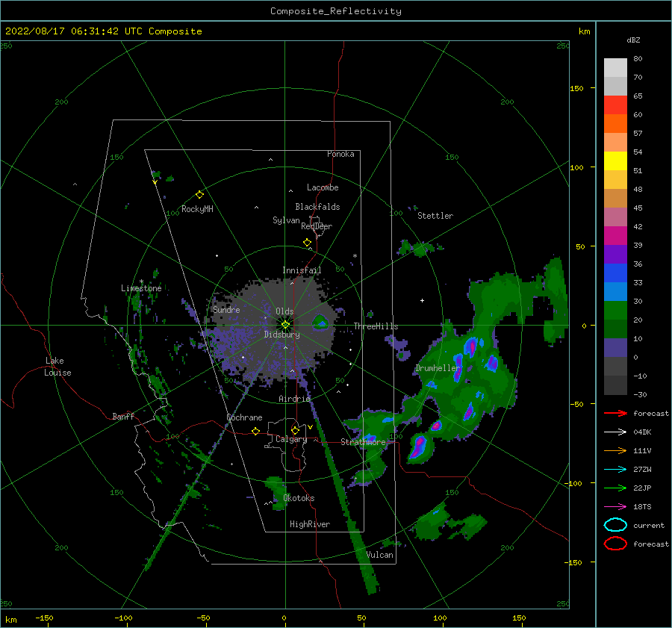Select the 33 dBZ blue color swatch

tap(615, 273)
